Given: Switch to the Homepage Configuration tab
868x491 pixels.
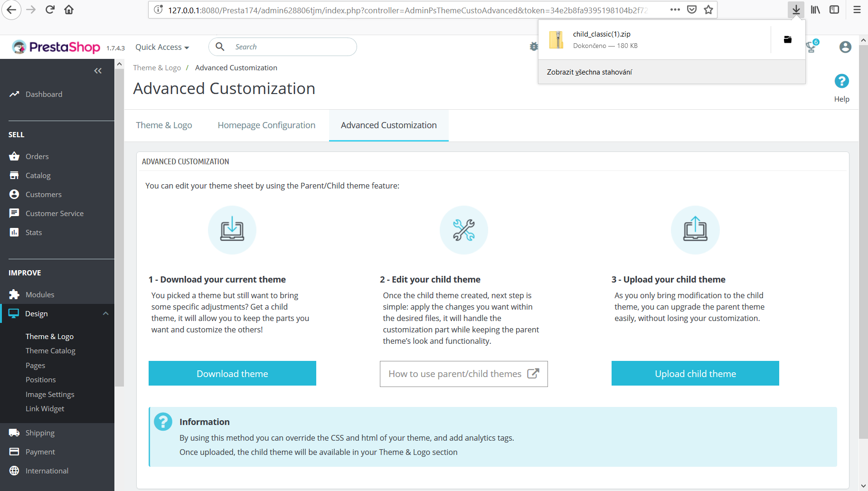Looking at the screenshot, I should click(x=266, y=125).
